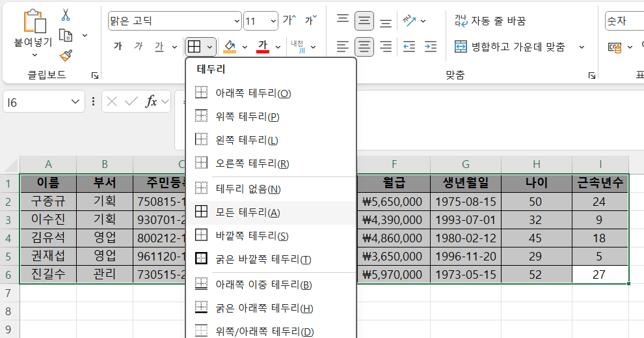This screenshot has width=644, height=338.
Task: Choose 굵은 바깥쪽 테두리 menu option
Action: 263,259
